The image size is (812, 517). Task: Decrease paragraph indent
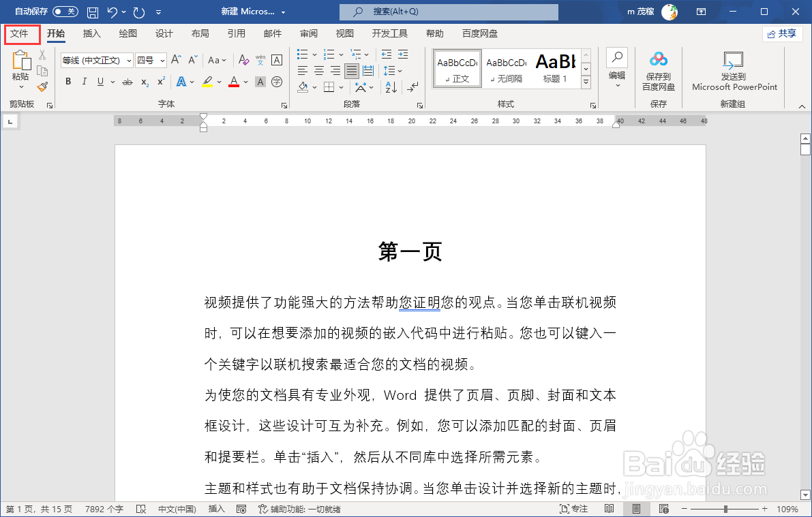pyautogui.click(x=387, y=54)
